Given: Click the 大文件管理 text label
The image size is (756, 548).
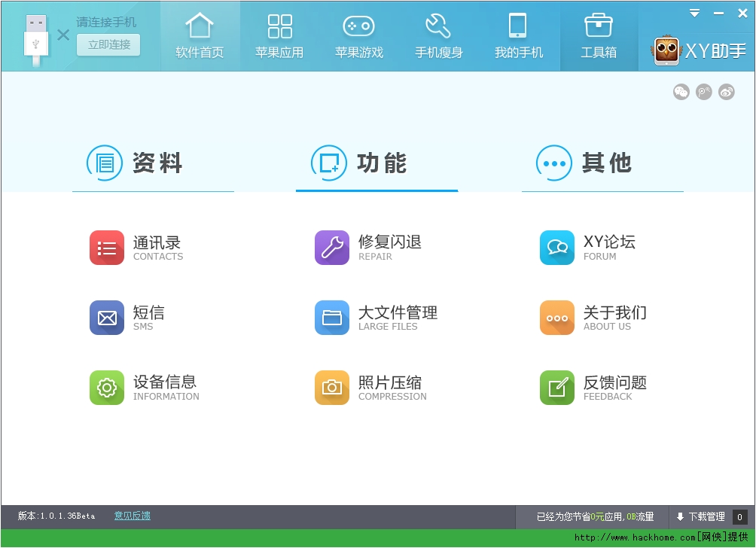Looking at the screenshot, I should coord(398,312).
